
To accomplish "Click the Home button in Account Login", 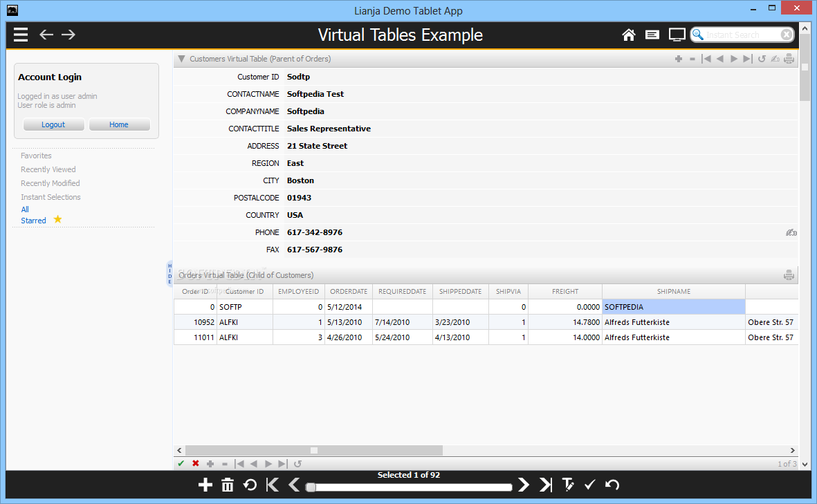I will pos(119,124).
